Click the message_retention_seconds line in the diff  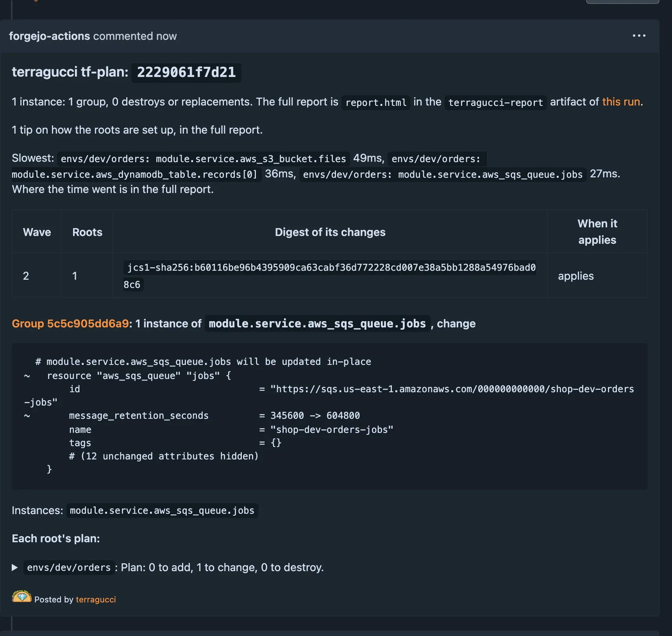[x=191, y=416]
